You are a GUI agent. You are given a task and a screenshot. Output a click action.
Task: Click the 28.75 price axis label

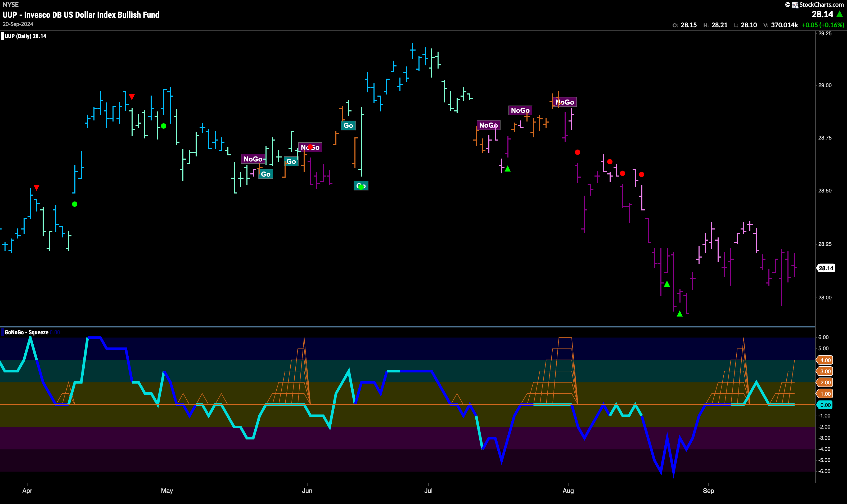pos(825,138)
